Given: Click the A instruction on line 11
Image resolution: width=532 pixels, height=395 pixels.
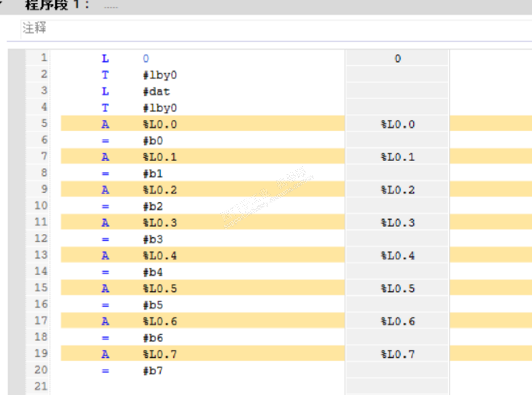Looking at the screenshot, I should [105, 223].
